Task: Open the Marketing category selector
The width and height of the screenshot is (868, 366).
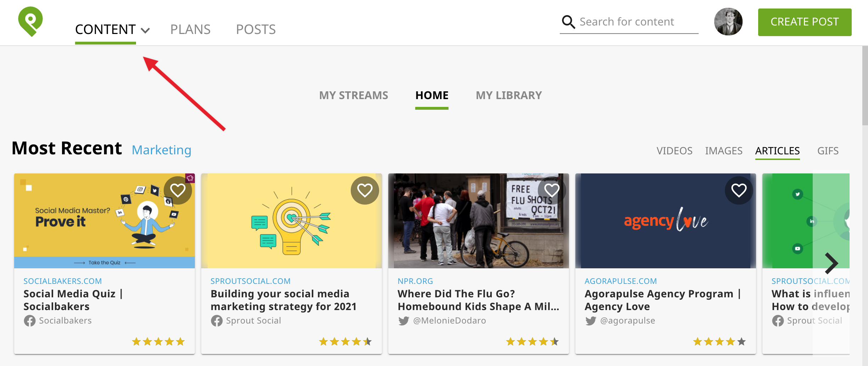Action: [162, 150]
